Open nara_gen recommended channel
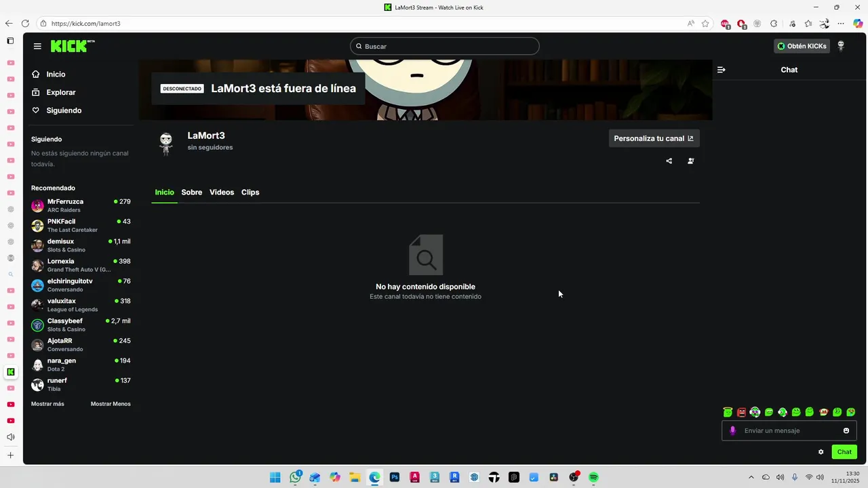Screen dimensions: 868x488 click(x=81, y=365)
